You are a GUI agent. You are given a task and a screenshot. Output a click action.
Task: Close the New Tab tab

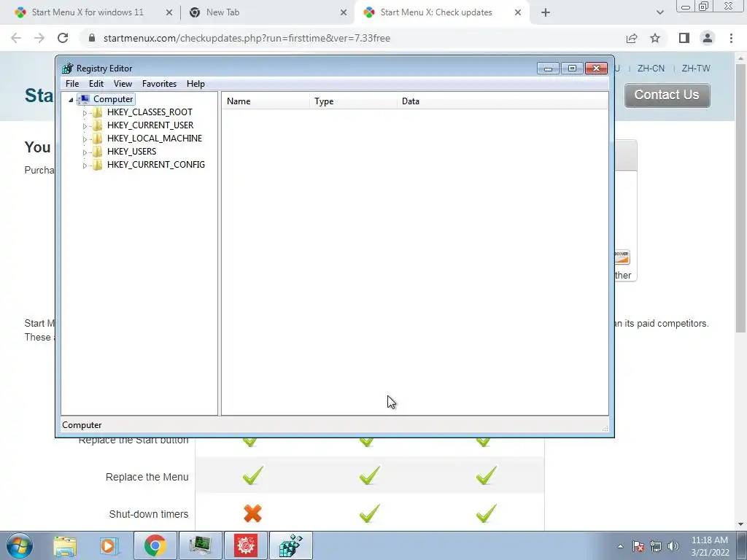(x=344, y=13)
